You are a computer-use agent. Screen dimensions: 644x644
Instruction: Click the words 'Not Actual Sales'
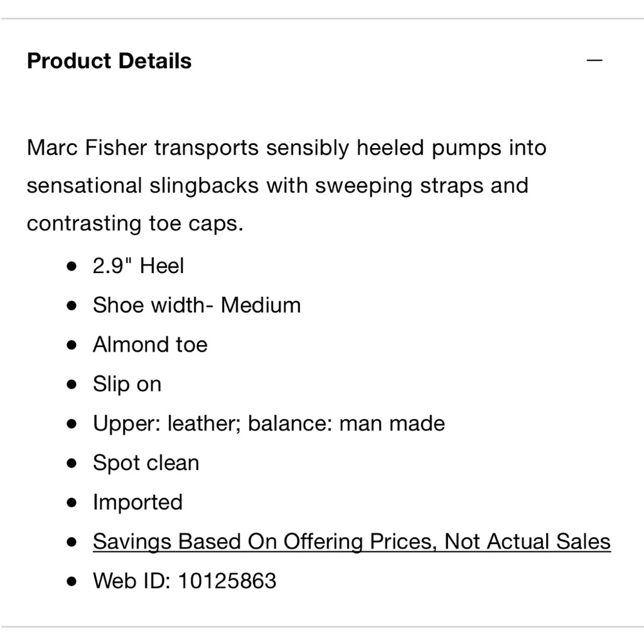click(528, 542)
